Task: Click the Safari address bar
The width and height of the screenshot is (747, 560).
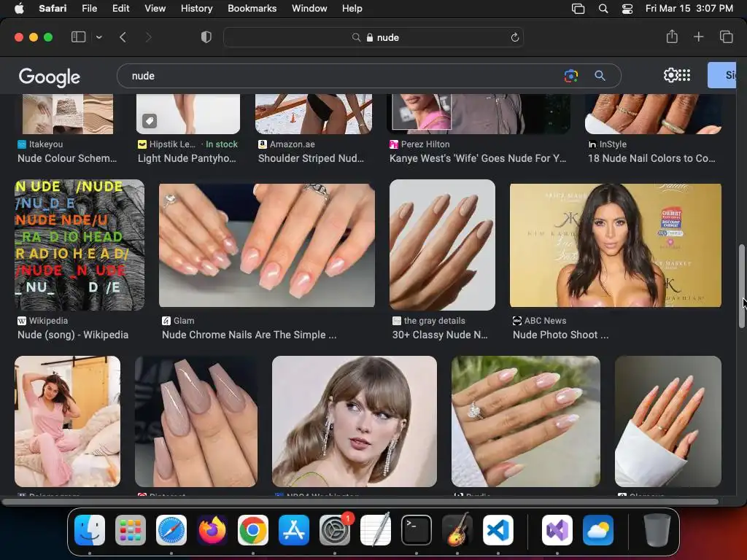Action: tap(373, 37)
